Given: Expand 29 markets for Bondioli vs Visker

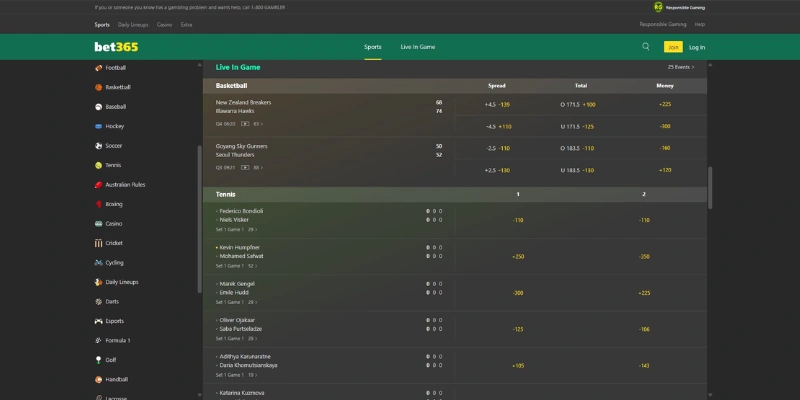Looking at the screenshot, I should tap(253, 230).
